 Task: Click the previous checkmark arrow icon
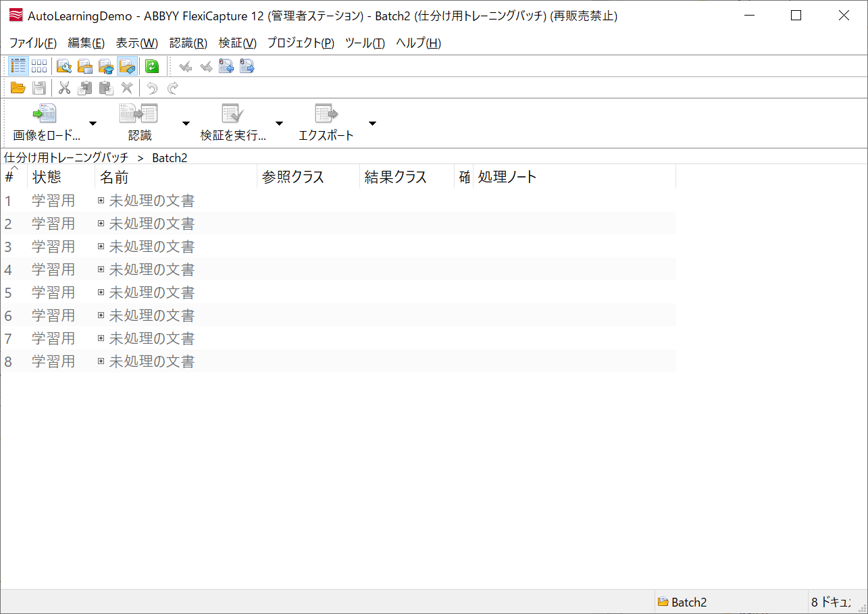186,66
